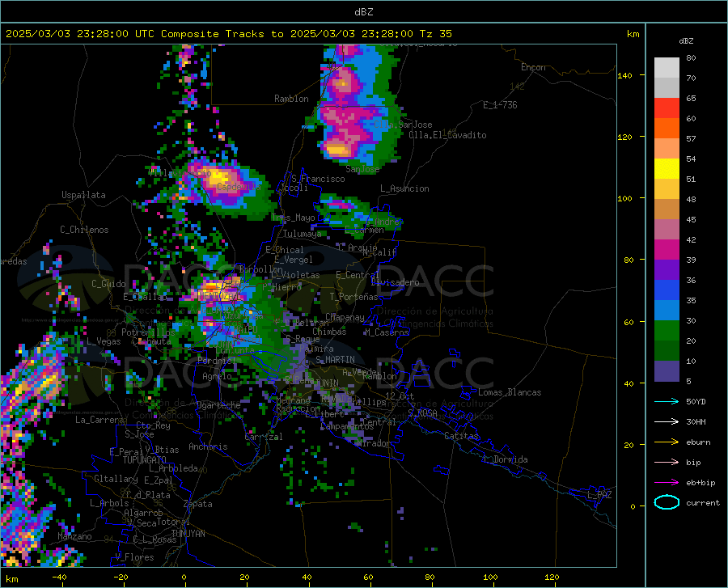The height and width of the screenshot is (588, 728).
Task: Click the Divisadero map label
Action: coord(395,282)
